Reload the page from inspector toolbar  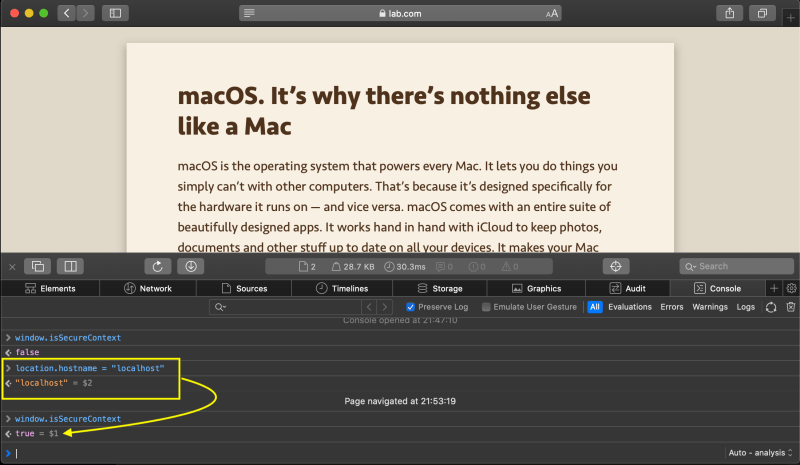(158, 266)
